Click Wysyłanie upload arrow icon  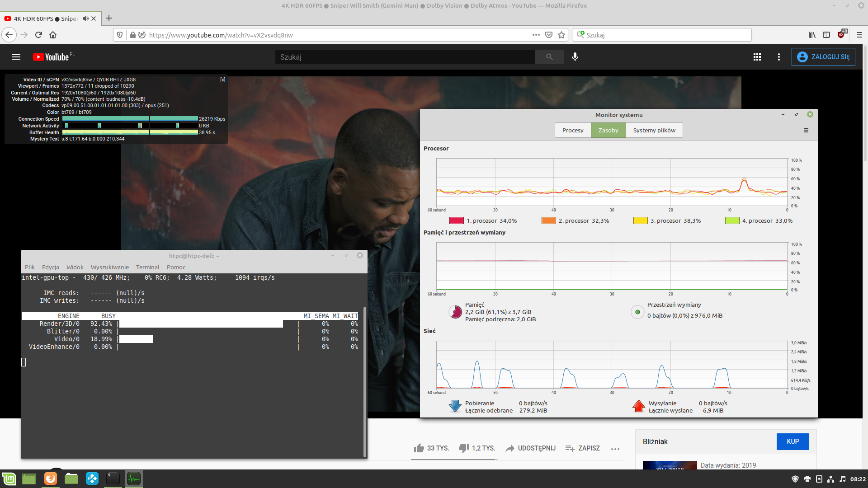click(x=638, y=406)
